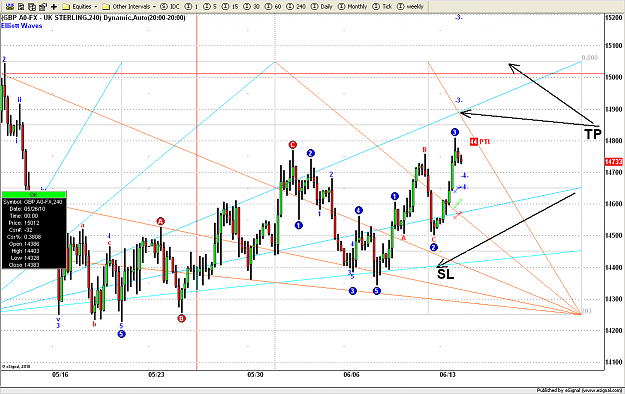Click the red circled C wave label
The image size is (625, 394).
tap(293, 145)
